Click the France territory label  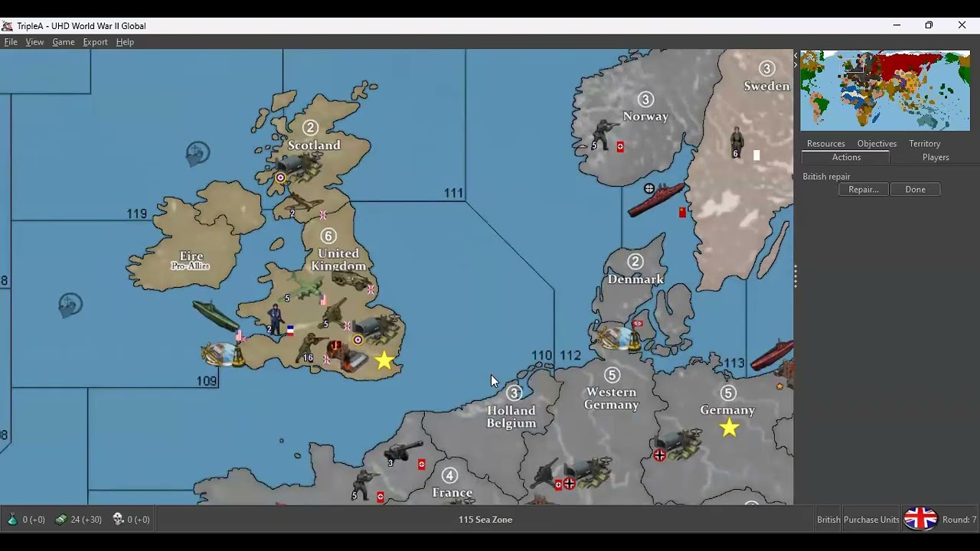[x=452, y=493]
